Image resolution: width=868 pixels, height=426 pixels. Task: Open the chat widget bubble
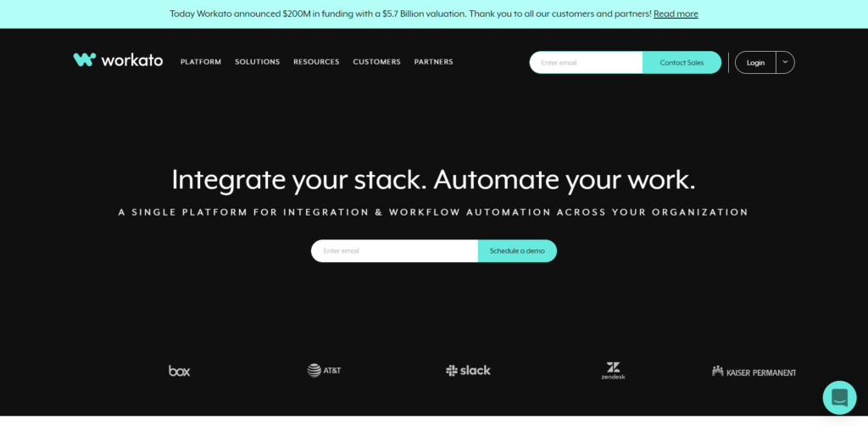839,397
